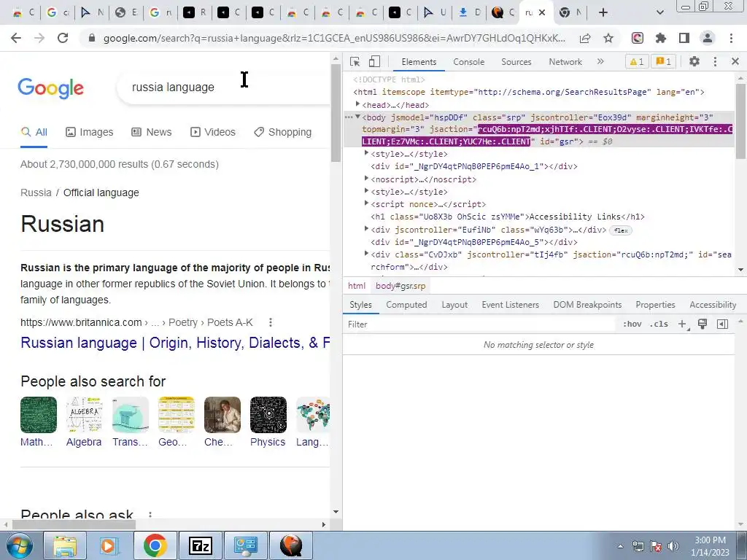Image resolution: width=747 pixels, height=560 pixels.
Task: Open the Layout tab
Action: 454,305
